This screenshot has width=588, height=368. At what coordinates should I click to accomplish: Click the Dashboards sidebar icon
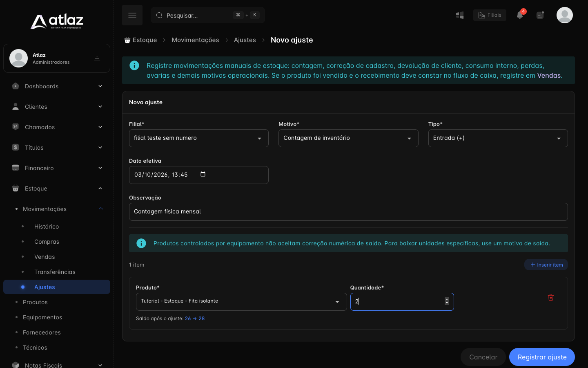[x=16, y=86]
